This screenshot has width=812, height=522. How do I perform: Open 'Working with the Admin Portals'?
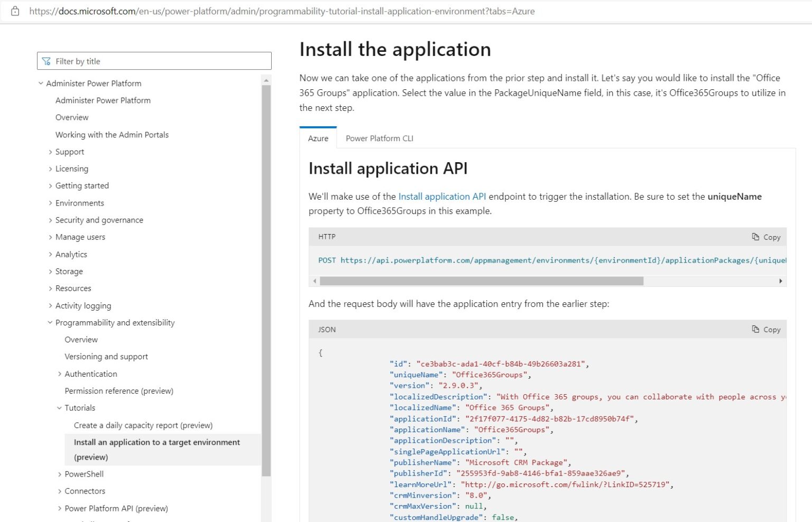(112, 135)
